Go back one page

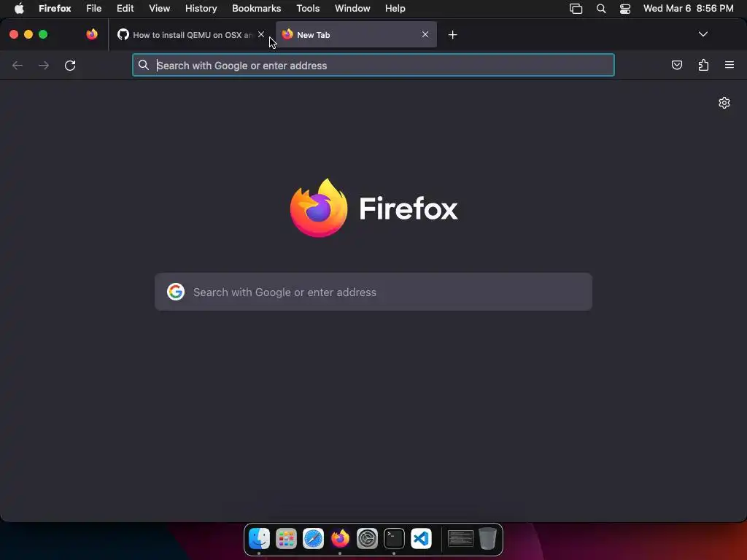[x=18, y=65]
